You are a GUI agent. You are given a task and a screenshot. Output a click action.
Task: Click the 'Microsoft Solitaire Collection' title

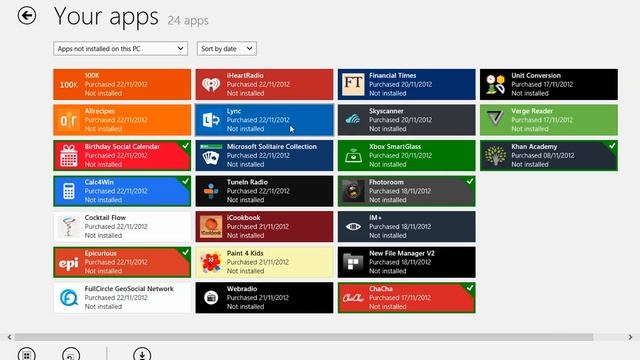pos(271,147)
